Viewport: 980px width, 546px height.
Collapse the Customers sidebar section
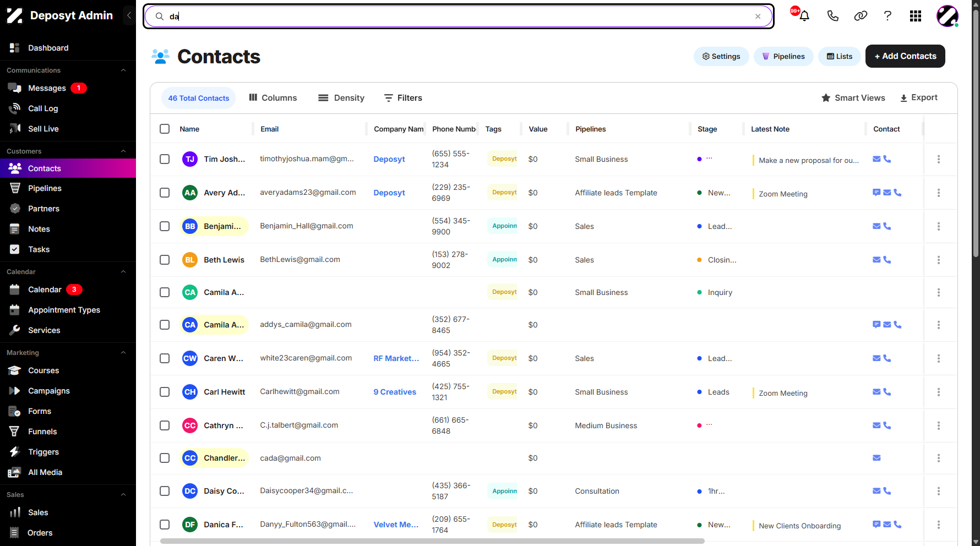point(123,151)
